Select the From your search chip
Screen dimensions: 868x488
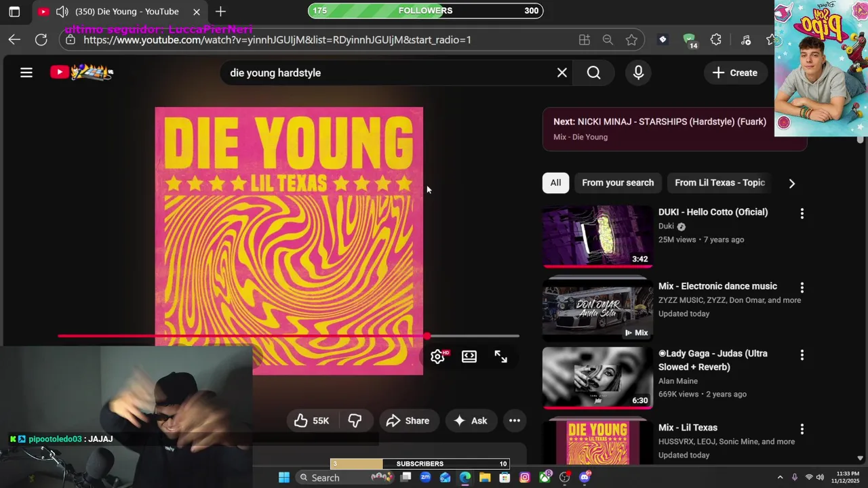point(618,183)
